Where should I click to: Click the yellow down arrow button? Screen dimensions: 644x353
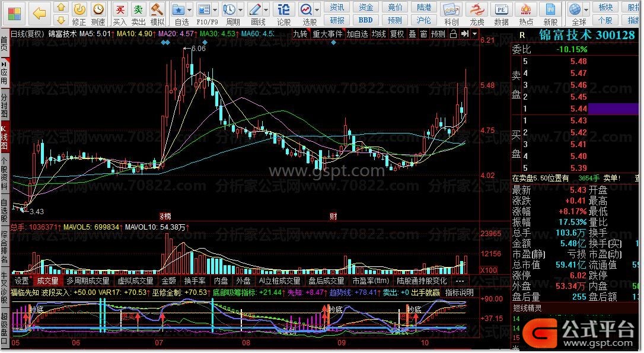(61, 20)
